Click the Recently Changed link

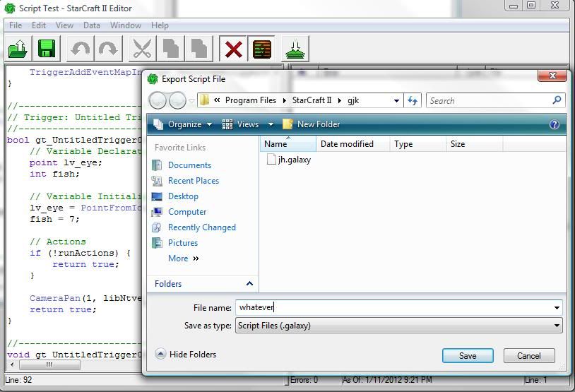click(201, 227)
